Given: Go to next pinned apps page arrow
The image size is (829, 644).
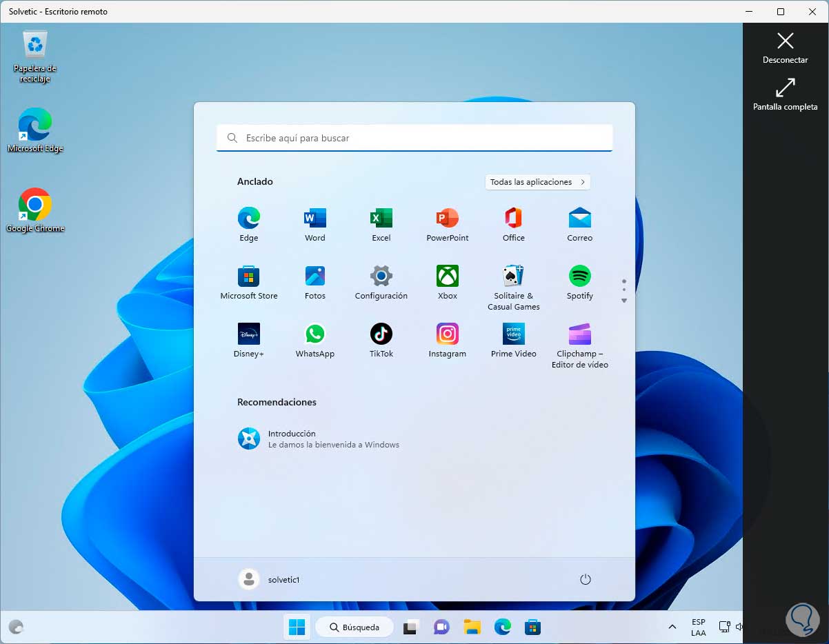Looking at the screenshot, I should 624,301.
